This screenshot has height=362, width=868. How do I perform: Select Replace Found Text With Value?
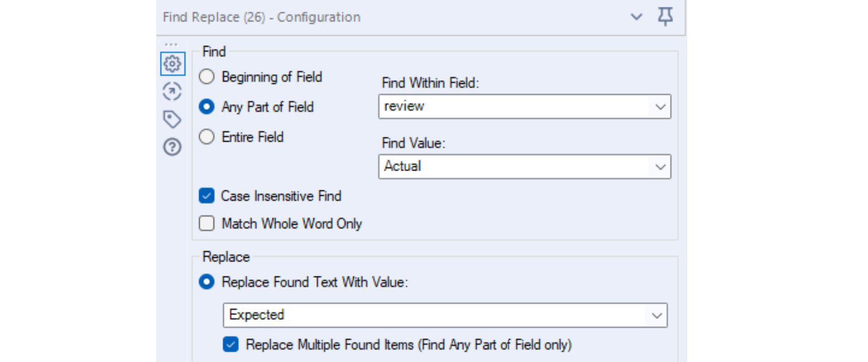coord(207,282)
